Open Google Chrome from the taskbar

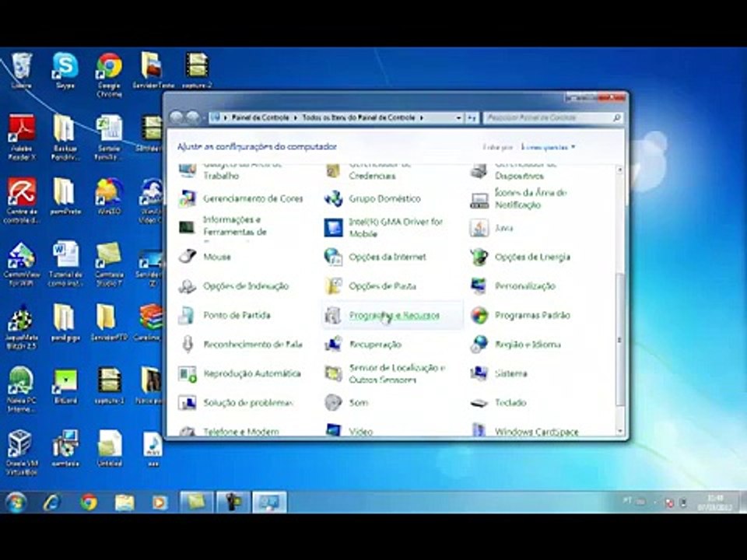[88, 502]
